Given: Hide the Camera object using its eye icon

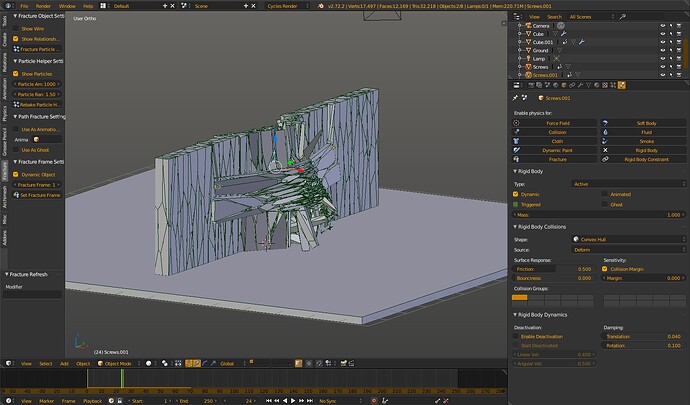Looking at the screenshot, I should 663,26.
